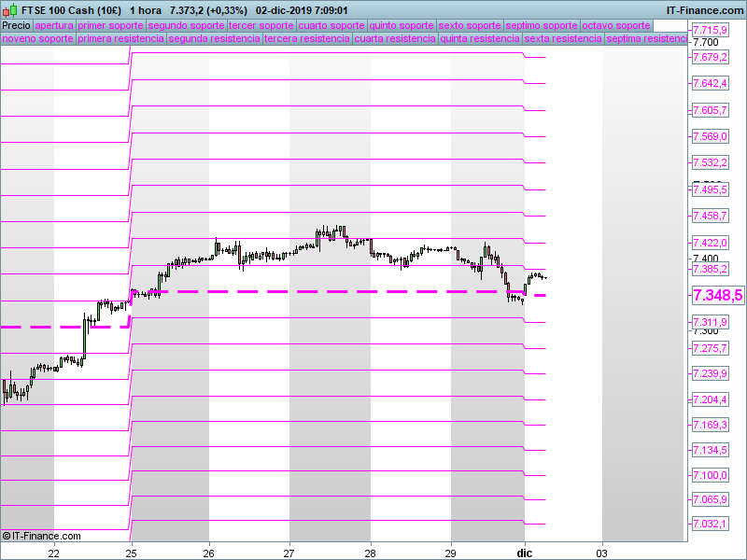Click the 7.532,2 price level label
747x560 pixels.
[710, 162]
